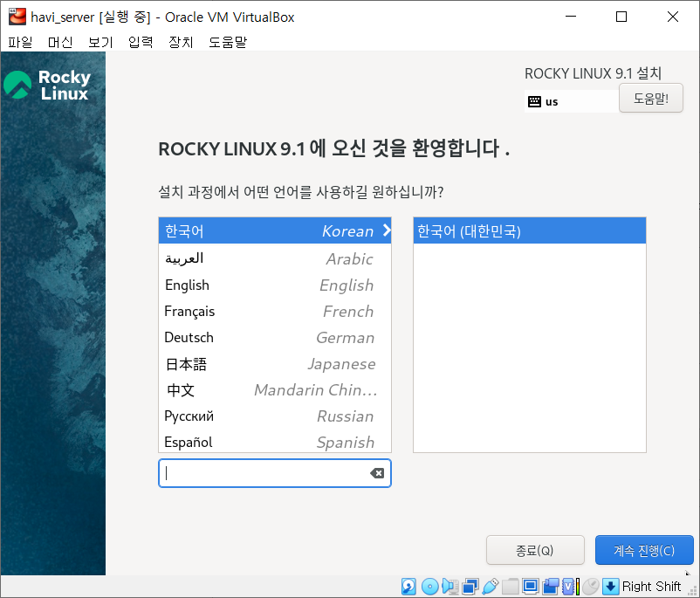
Task: Select Arabic in the language list
Action: pyautogui.click(x=275, y=258)
